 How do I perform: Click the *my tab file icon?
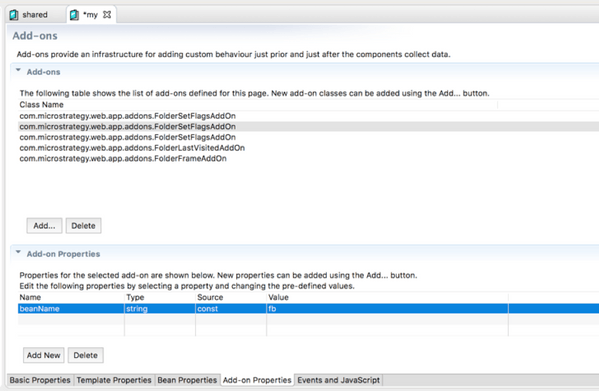click(74, 15)
